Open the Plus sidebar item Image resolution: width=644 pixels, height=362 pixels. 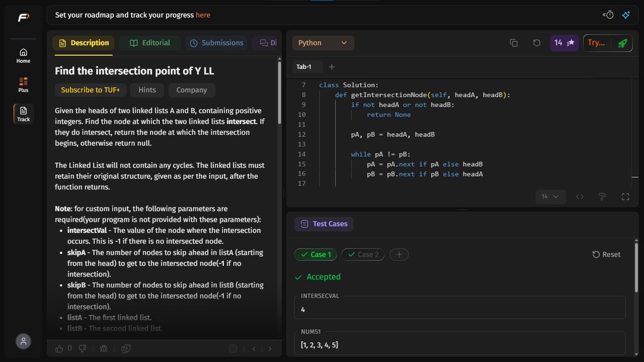tap(23, 85)
